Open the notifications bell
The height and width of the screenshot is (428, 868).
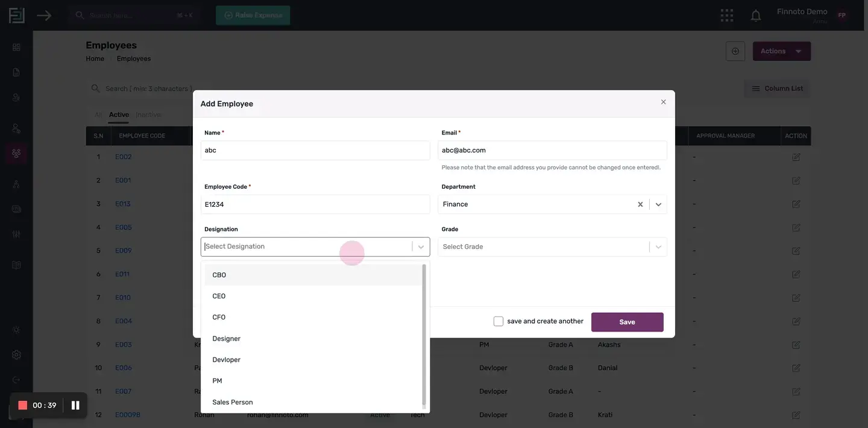point(756,16)
